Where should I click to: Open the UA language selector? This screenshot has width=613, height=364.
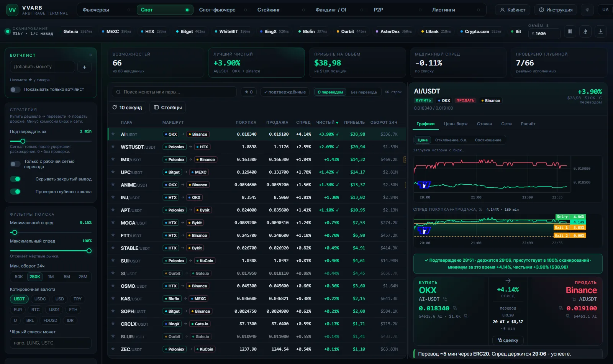tap(605, 10)
